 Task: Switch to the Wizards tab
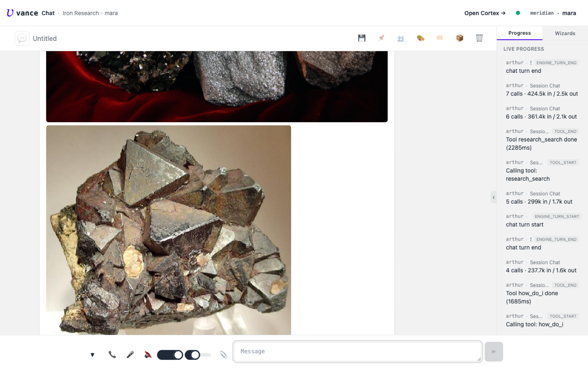(x=565, y=33)
